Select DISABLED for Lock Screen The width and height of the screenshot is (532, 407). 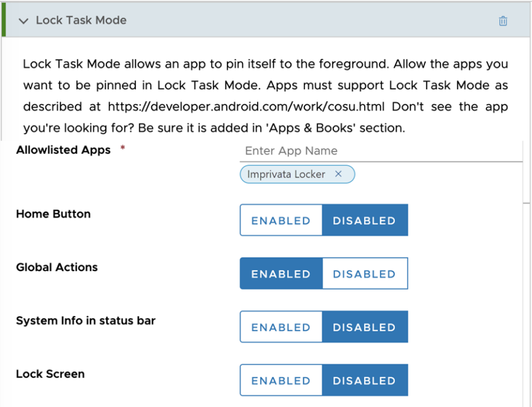click(364, 380)
